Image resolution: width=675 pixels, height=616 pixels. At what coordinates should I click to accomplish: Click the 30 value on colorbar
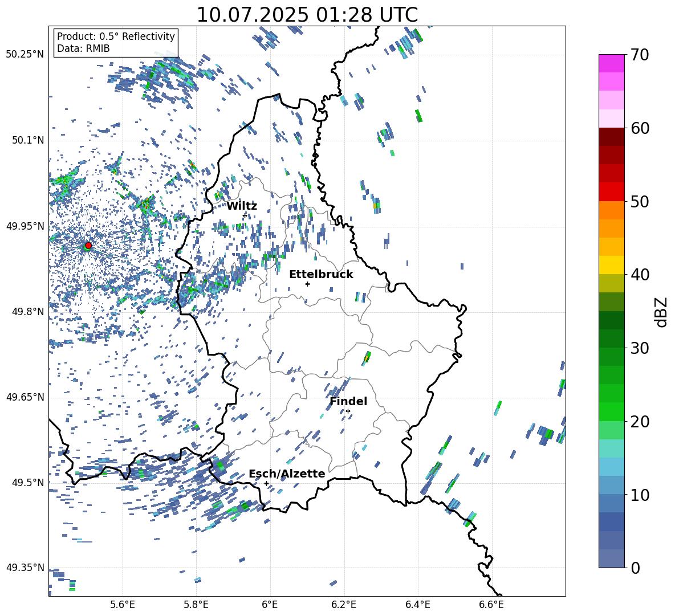coord(640,348)
